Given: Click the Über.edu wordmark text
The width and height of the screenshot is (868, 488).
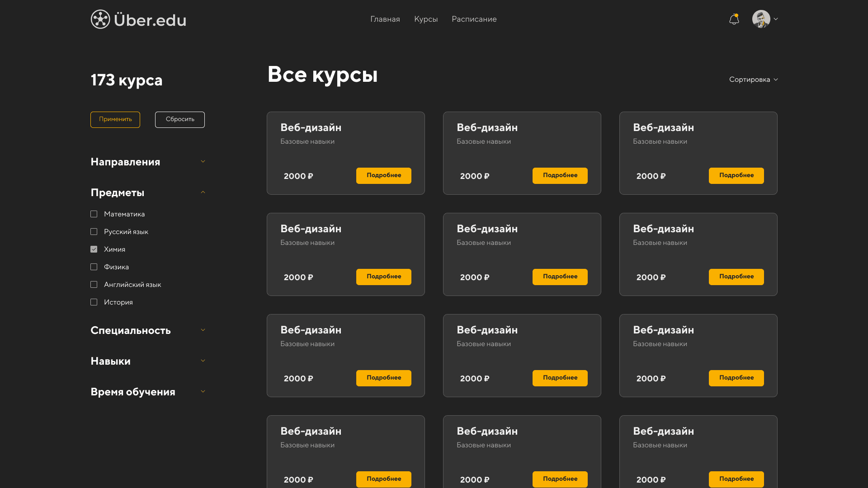Looking at the screenshot, I should point(150,20).
